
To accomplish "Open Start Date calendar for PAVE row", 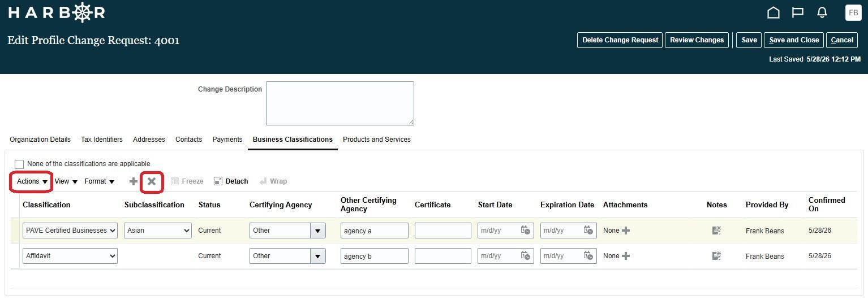I will [526, 231].
